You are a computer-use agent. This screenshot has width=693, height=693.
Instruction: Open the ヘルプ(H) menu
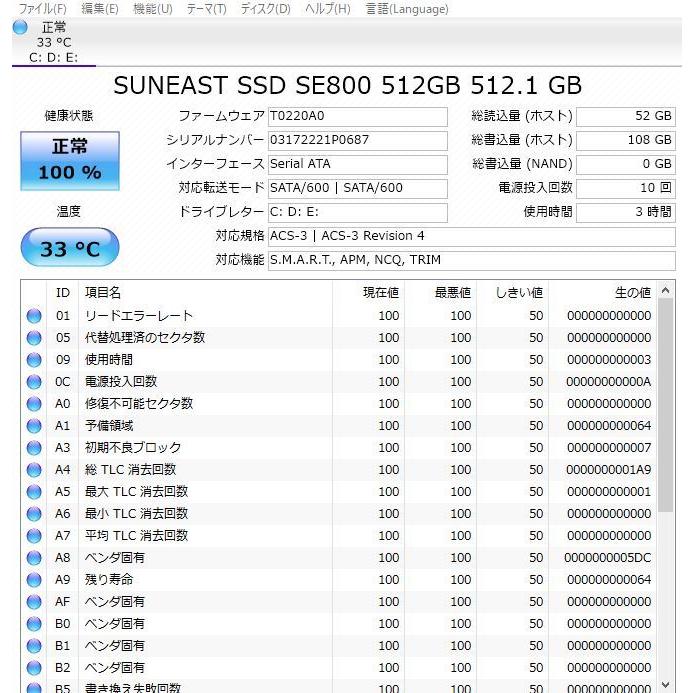pyautogui.click(x=327, y=8)
